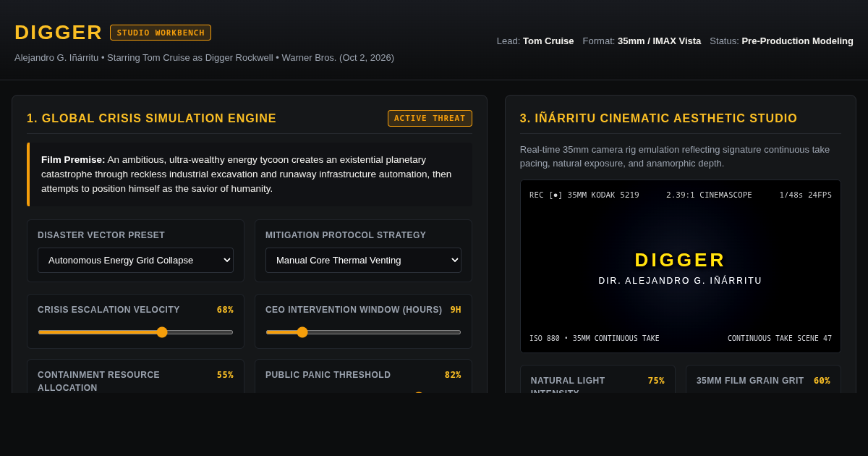This screenshot has height=456, width=868.
Task: Click the DIGGER header logo title
Action: pos(59,33)
